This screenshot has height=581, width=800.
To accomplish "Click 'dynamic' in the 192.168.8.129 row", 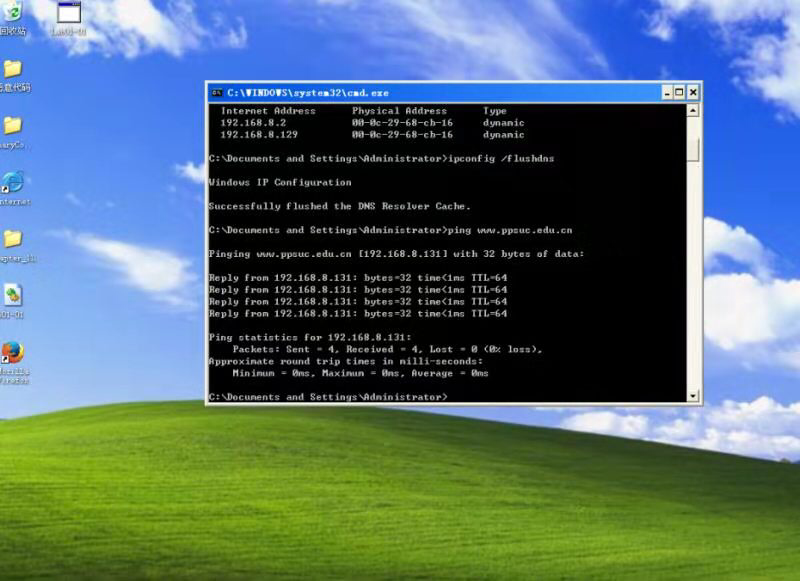I will click(504, 135).
